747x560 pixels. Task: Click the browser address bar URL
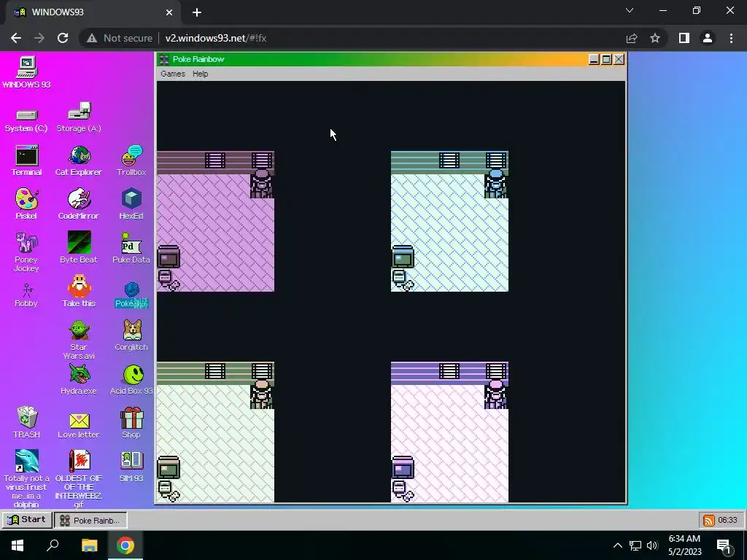(215, 38)
